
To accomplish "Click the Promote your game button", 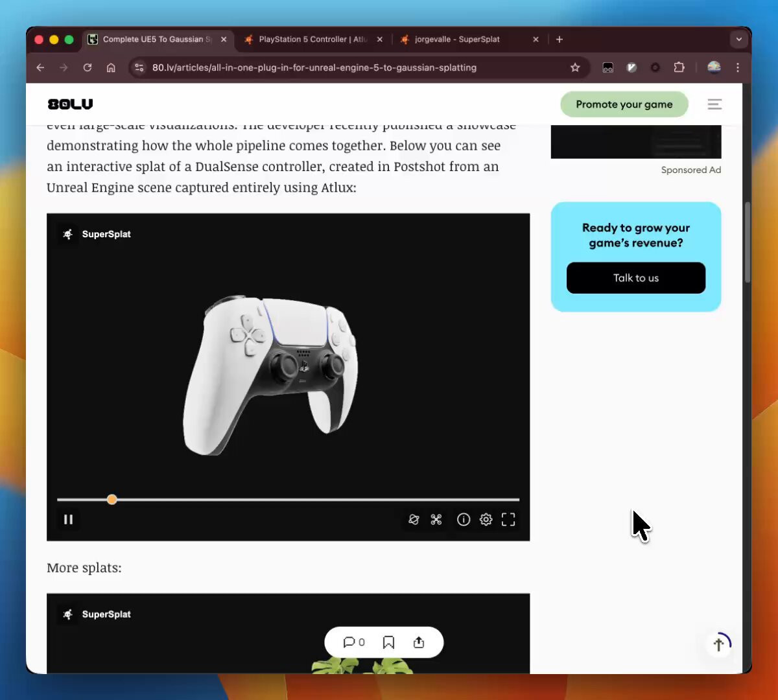I will coord(624,104).
